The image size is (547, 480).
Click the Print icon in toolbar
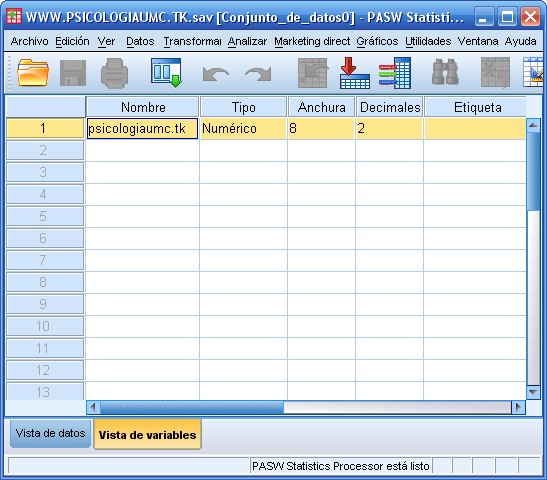114,73
